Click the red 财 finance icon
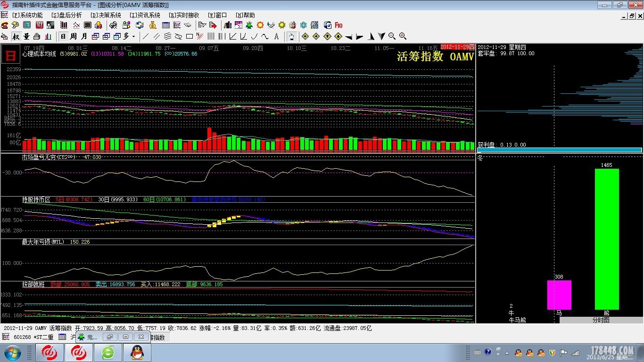The height and width of the screenshot is (362, 644). pos(40,25)
